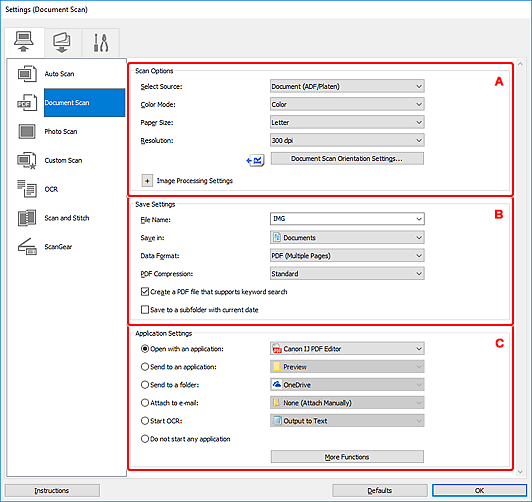Click the ScanGear scanner icon

(x=27, y=247)
